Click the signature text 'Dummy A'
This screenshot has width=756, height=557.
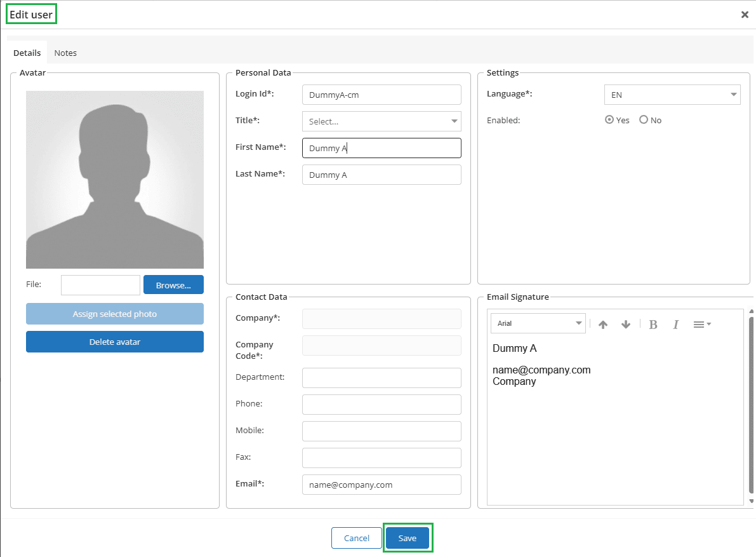[514, 348]
